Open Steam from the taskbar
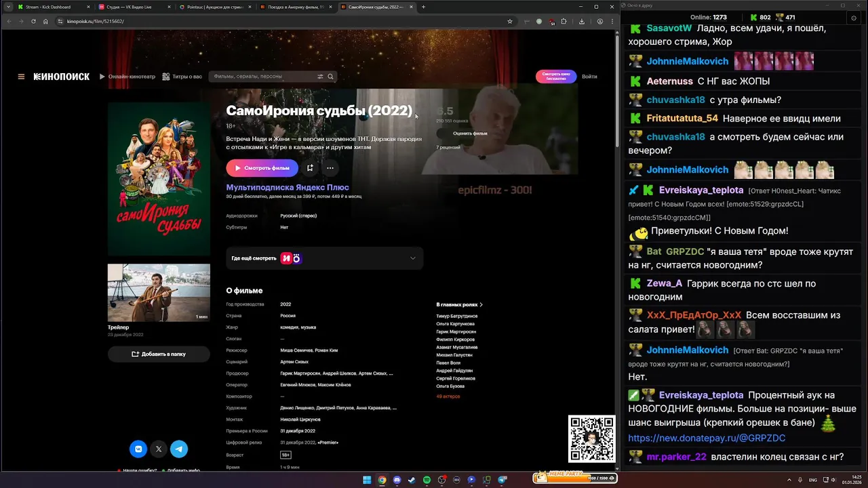Image resolution: width=868 pixels, height=488 pixels. click(x=412, y=480)
